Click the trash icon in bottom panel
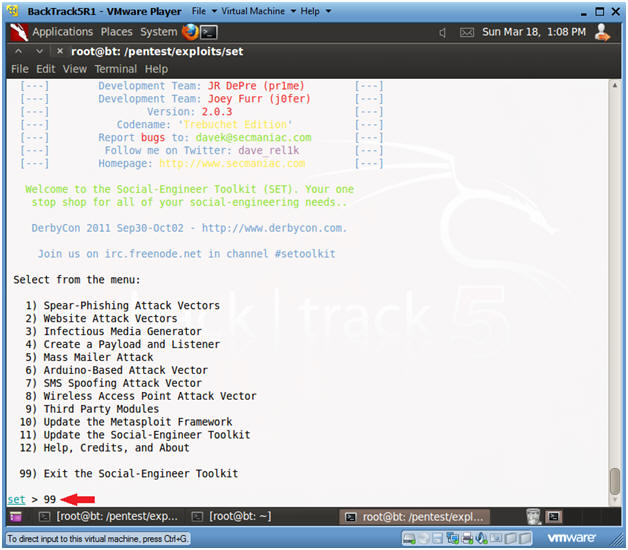628x550 pixels. click(x=533, y=517)
